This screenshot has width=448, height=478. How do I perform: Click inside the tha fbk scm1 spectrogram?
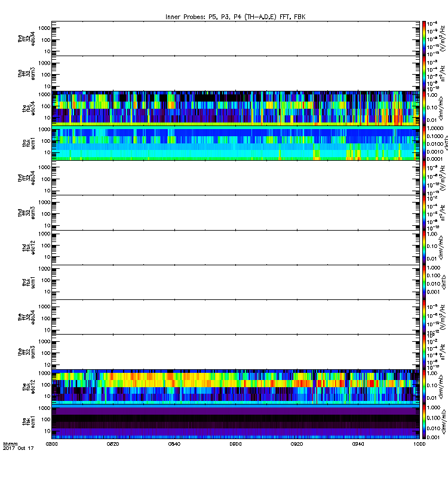(235, 143)
